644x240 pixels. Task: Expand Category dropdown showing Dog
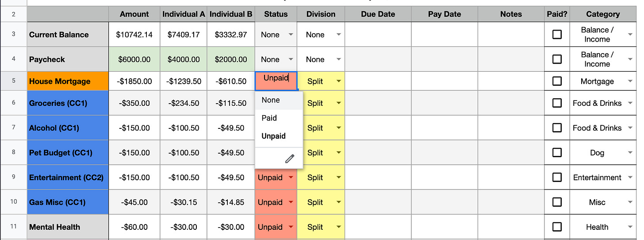tap(630, 153)
